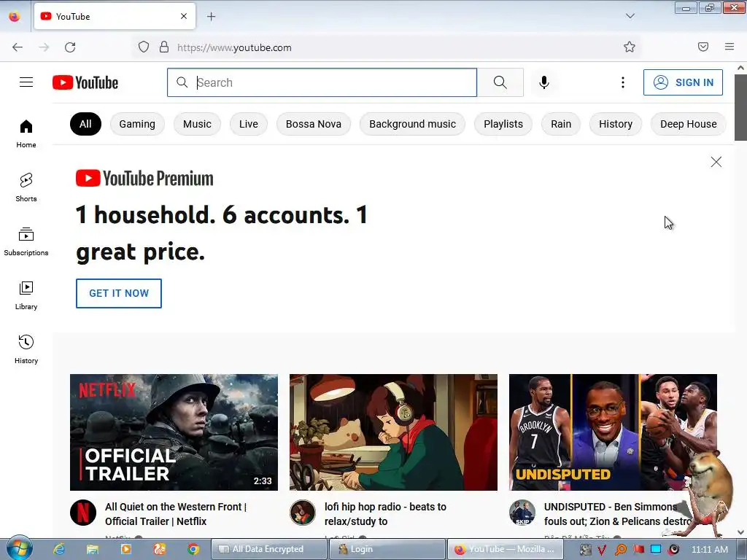Launch Chrome from taskbar
This screenshot has height=560, width=747.
point(193,549)
